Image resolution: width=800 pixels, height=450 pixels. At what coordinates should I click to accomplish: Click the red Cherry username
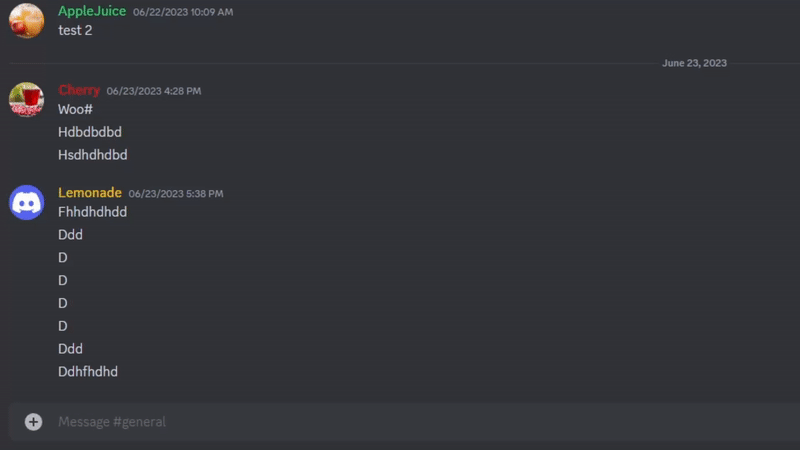(79, 90)
